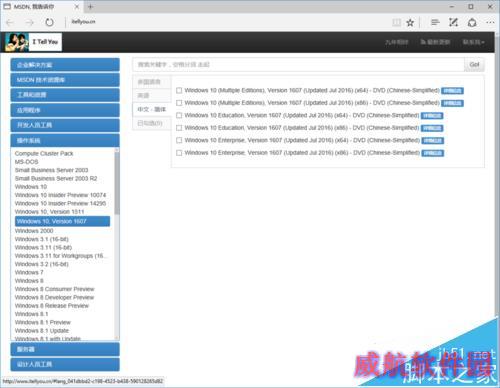Select Windows 2000 in list
This screenshot has height=388, width=500.
(x=34, y=231)
